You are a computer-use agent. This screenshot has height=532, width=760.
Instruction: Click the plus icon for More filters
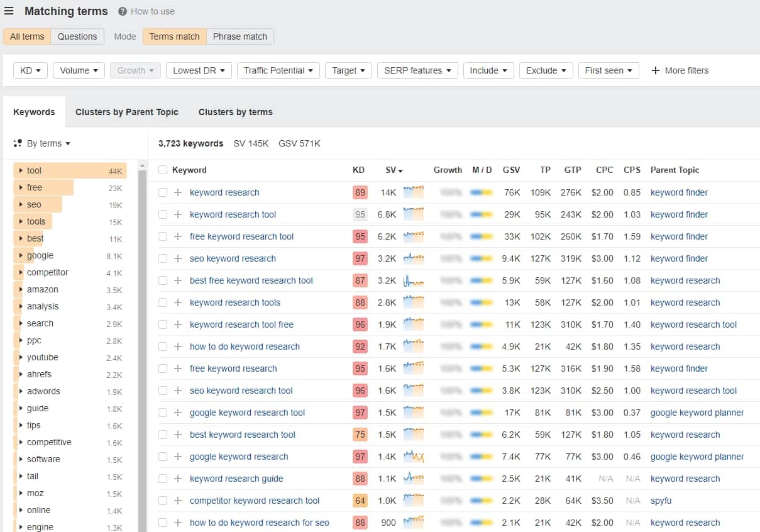655,70
